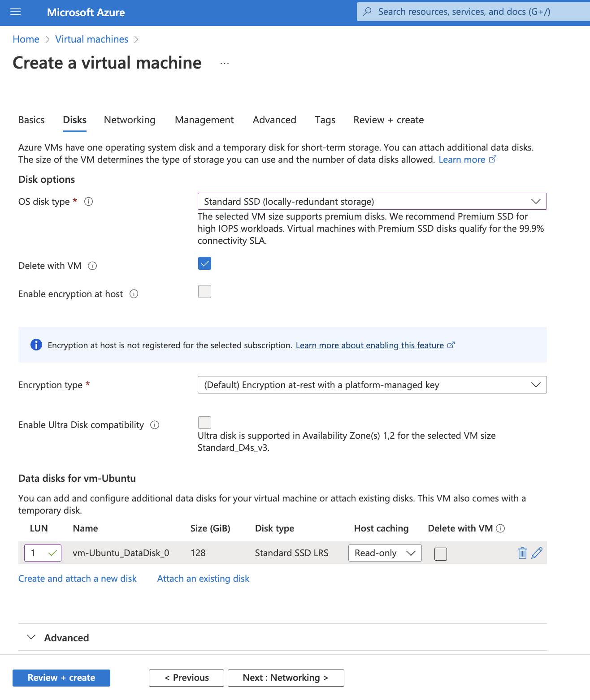590x700 pixels.
Task: Select the vm-Ubuntu_DataDisk_0 name cell
Action: point(121,553)
